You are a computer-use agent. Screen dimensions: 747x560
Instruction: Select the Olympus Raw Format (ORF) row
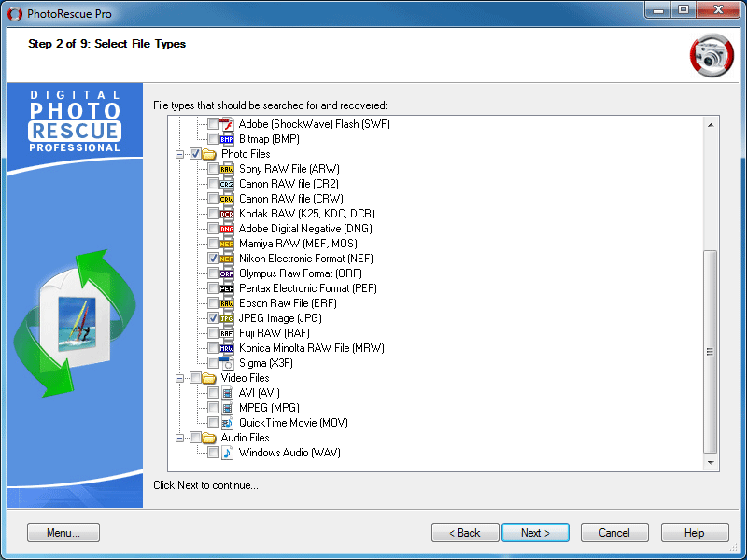tap(300, 273)
